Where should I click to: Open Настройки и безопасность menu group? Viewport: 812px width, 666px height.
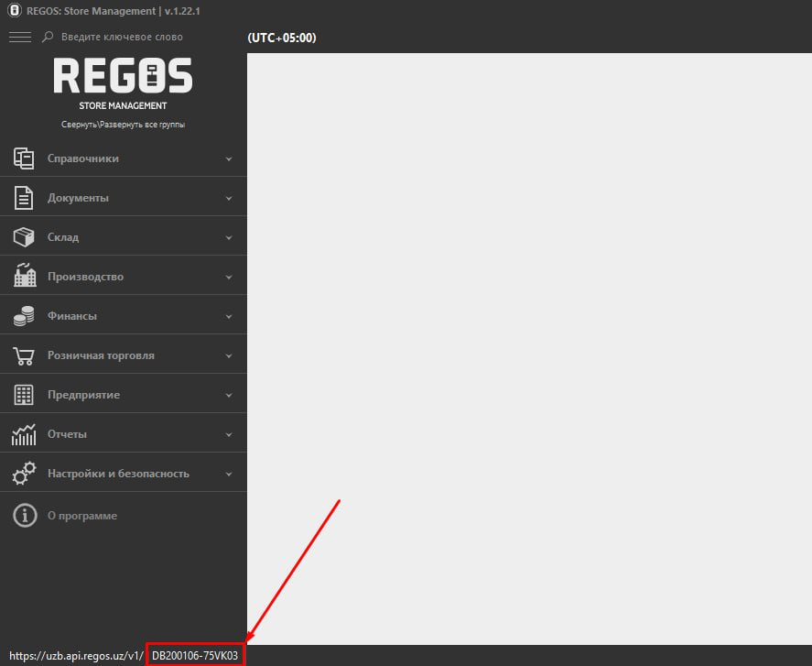point(124,474)
